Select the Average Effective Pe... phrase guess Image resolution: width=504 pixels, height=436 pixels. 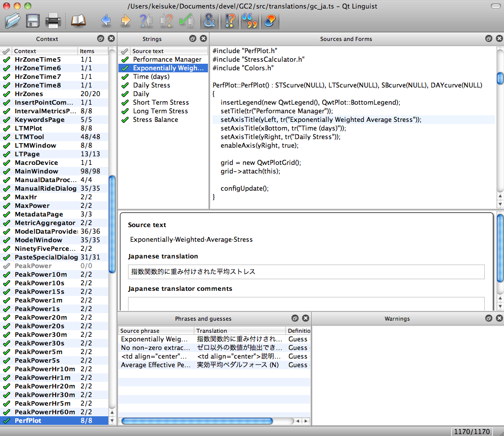[x=214, y=365]
